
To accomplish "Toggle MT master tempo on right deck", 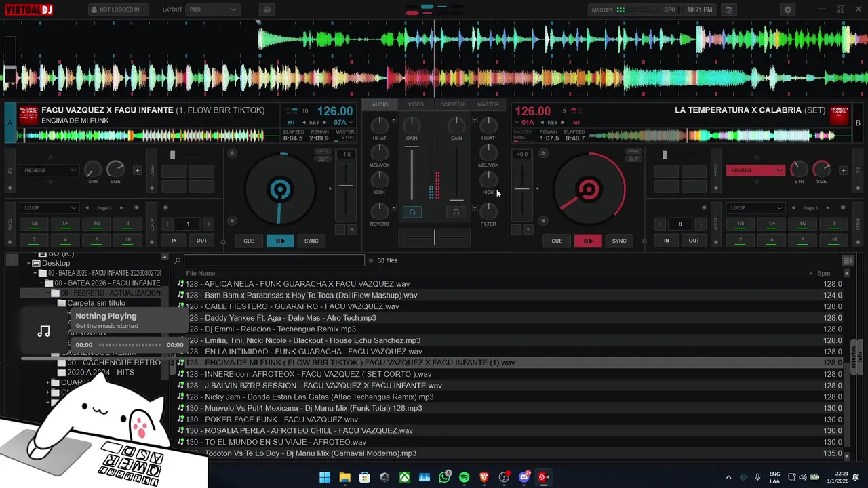I will [x=576, y=123].
